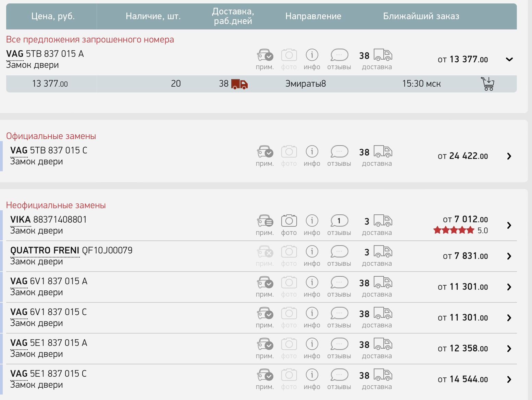Open applicability car icon for 5E1 837 015 A

pos(265,344)
